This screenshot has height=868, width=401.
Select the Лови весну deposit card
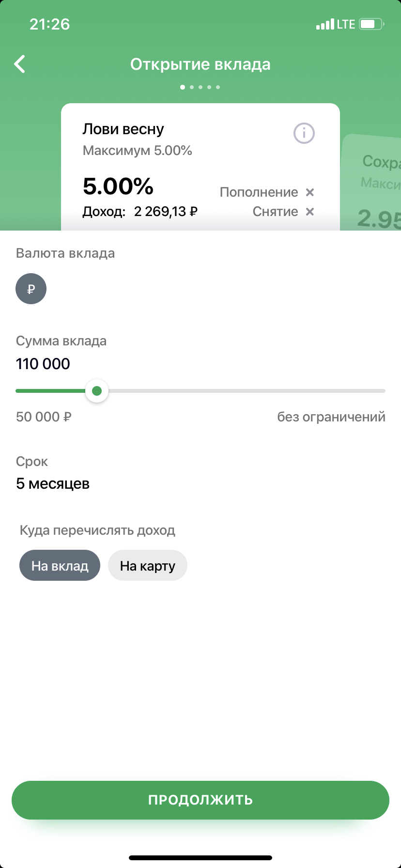[200, 167]
